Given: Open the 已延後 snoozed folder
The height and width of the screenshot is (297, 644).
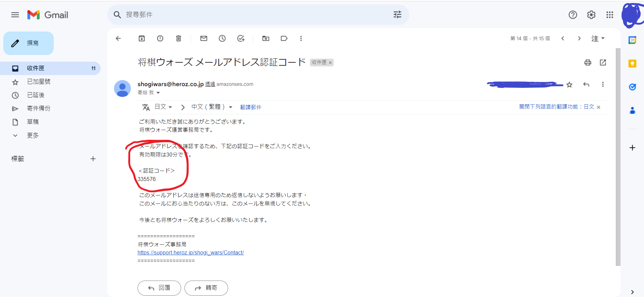Looking at the screenshot, I should (50, 95).
